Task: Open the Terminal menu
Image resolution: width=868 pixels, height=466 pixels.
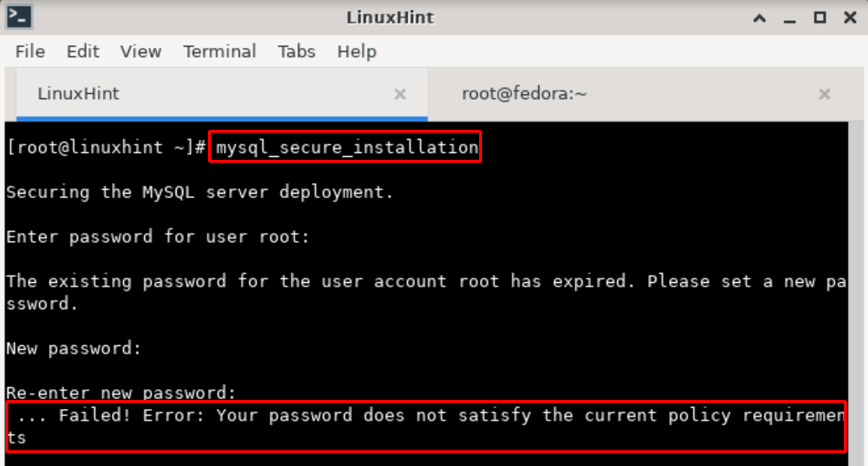Action: tap(219, 52)
